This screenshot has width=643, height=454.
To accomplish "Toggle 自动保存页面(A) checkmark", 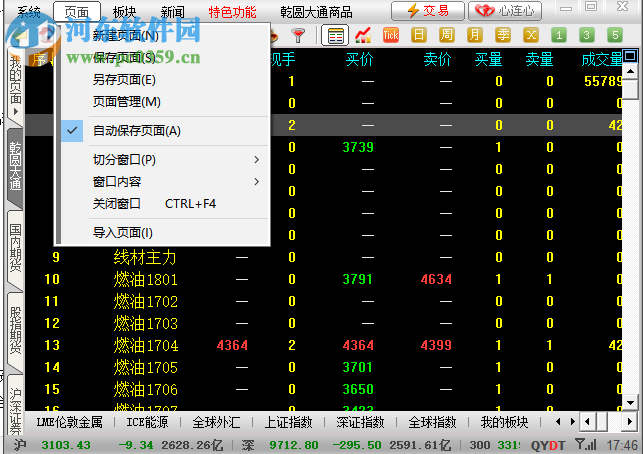I will click(72, 131).
